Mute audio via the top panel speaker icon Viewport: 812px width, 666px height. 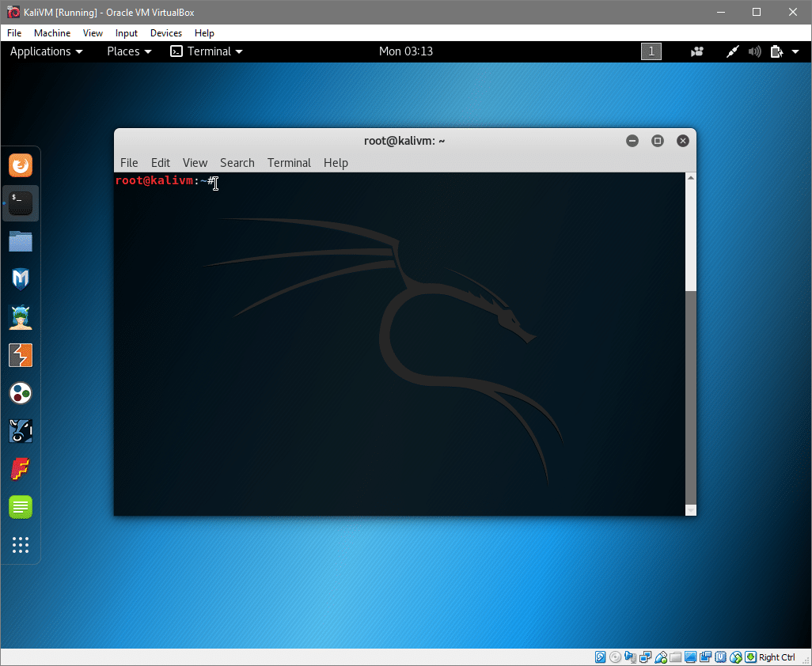point(754,51)
